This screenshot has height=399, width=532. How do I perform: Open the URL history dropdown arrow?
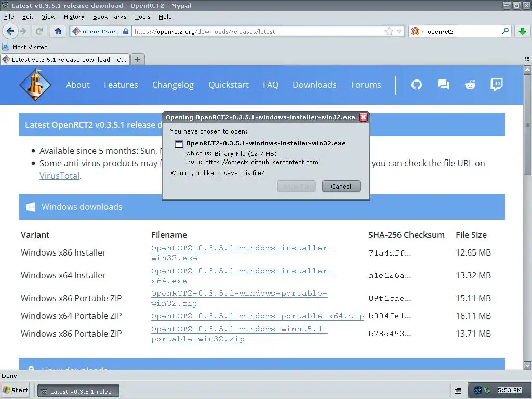(400, 32)
